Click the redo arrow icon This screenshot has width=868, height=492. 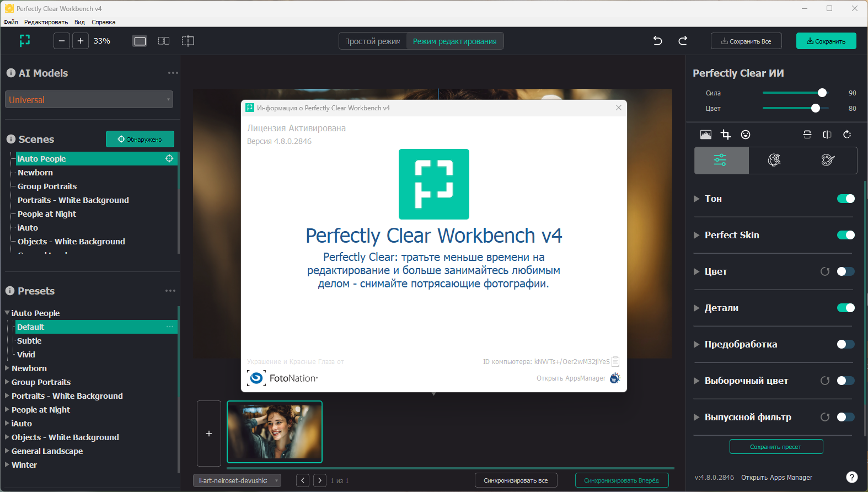tap(683, 41)
